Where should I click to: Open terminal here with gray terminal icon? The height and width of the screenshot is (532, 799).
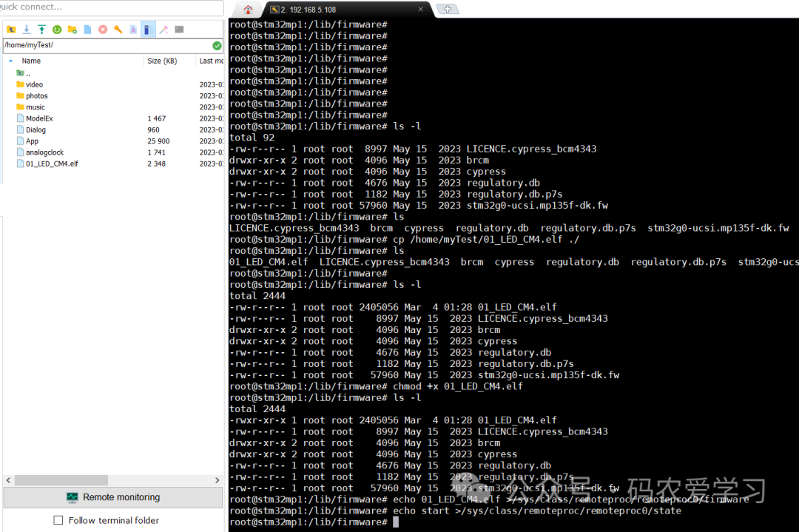pos(179,30)
